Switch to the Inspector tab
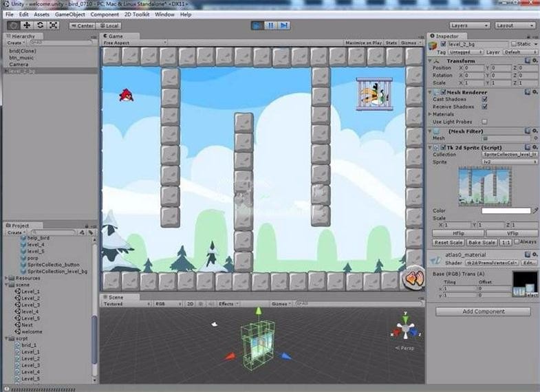 (446, 36)
